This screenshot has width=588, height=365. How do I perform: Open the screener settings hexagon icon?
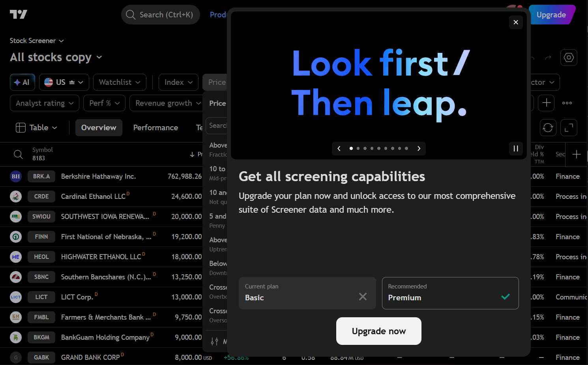(x=569, y=58)
